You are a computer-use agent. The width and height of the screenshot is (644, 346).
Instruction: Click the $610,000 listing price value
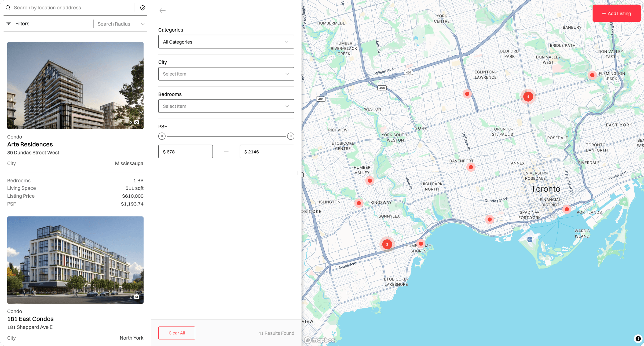coord(133,196)
